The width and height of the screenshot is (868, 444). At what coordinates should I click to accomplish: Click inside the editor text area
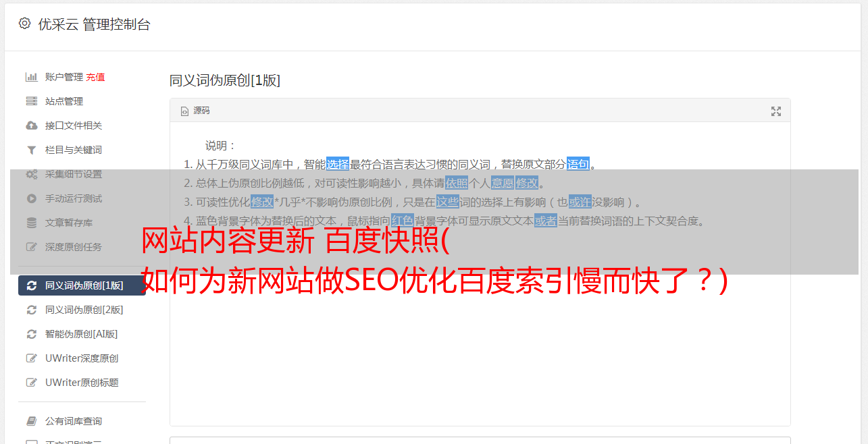point(480,337)
